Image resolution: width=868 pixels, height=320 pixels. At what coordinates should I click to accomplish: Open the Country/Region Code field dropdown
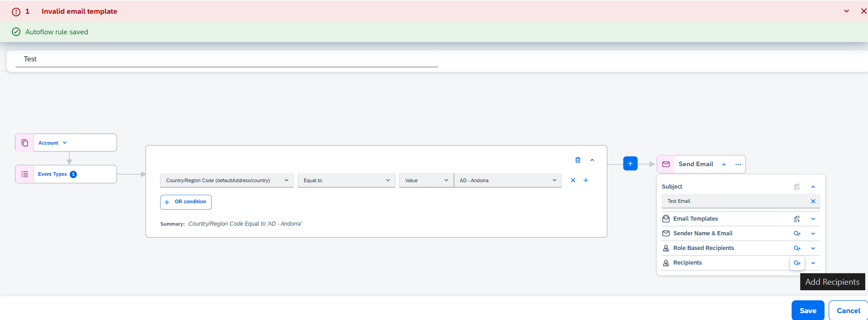[x=227, y=180]
